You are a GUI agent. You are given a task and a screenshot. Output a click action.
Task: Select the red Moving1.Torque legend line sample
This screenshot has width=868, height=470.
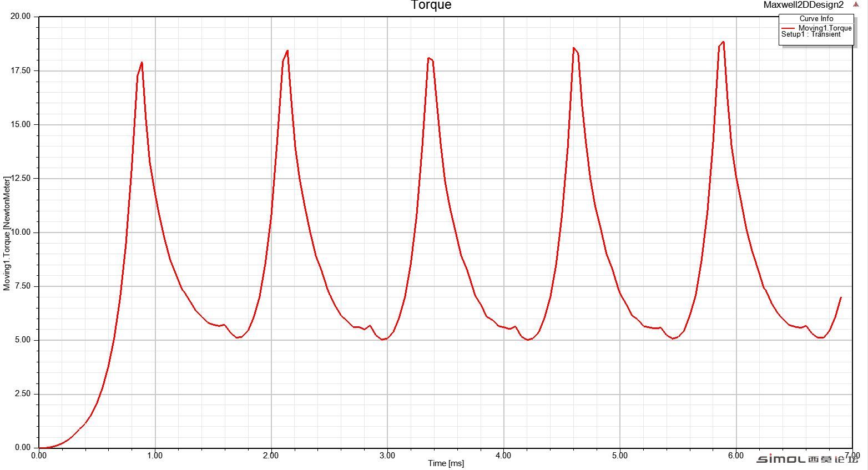coord(788,28)
